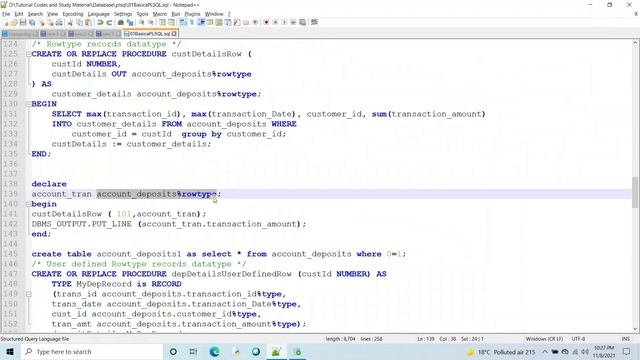640x360 pixels.
Task: Click the macro Playback icon
Action: 284,22
